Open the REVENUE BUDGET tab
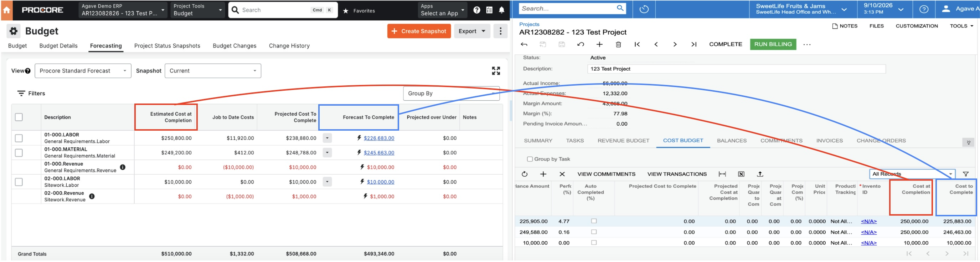The image size is (980, 262). tap(623, 141)
